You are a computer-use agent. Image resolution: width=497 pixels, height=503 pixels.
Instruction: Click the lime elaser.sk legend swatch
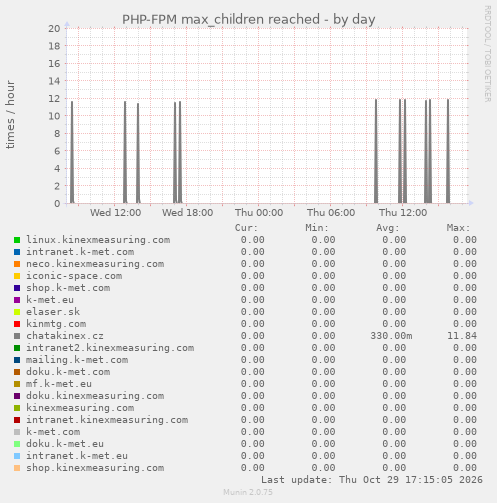pos(17,312)
